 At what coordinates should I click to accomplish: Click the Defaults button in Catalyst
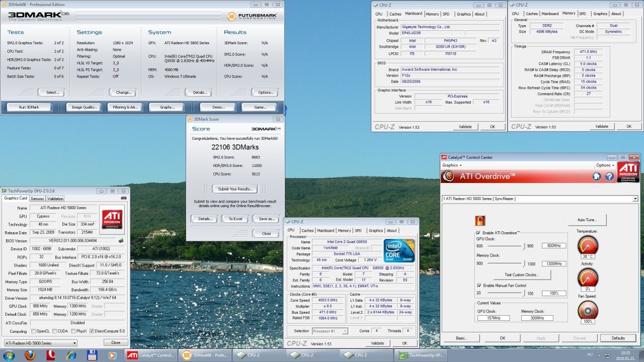click(x=618, y=338)
